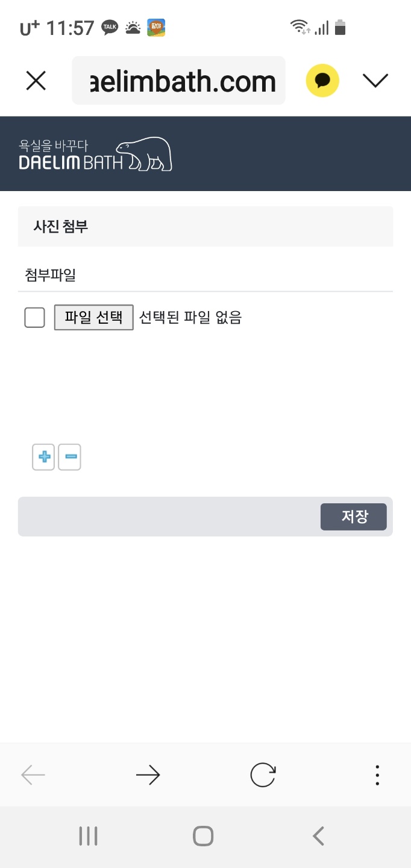Screen dimensions: 411x868
Task: Open the three-dot browser menu
Action: click(377, 775)
